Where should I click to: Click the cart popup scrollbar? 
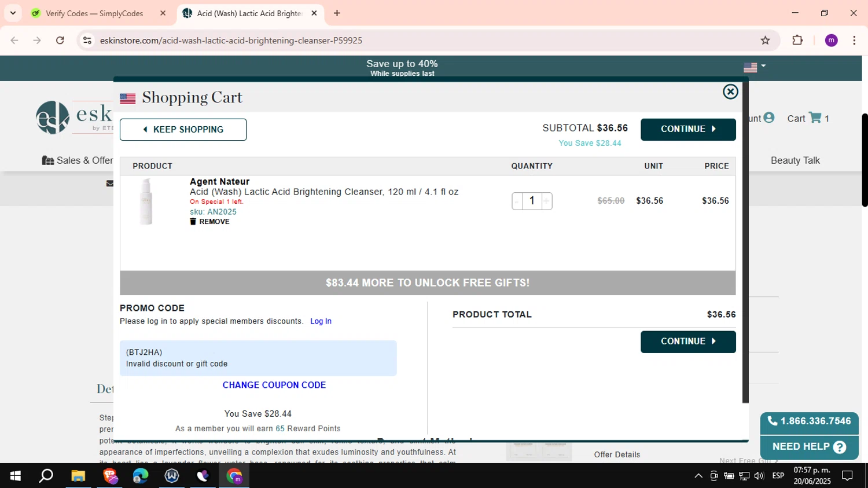coord(745,243)
